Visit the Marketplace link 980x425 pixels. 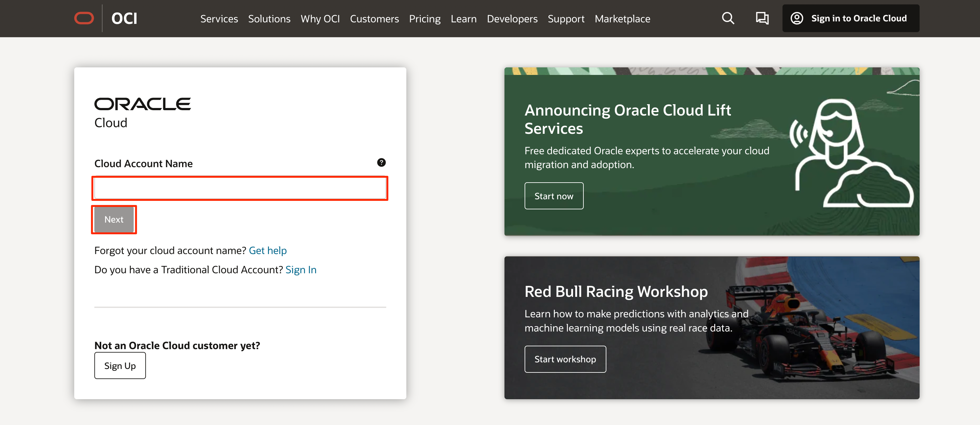click(622, 19)
